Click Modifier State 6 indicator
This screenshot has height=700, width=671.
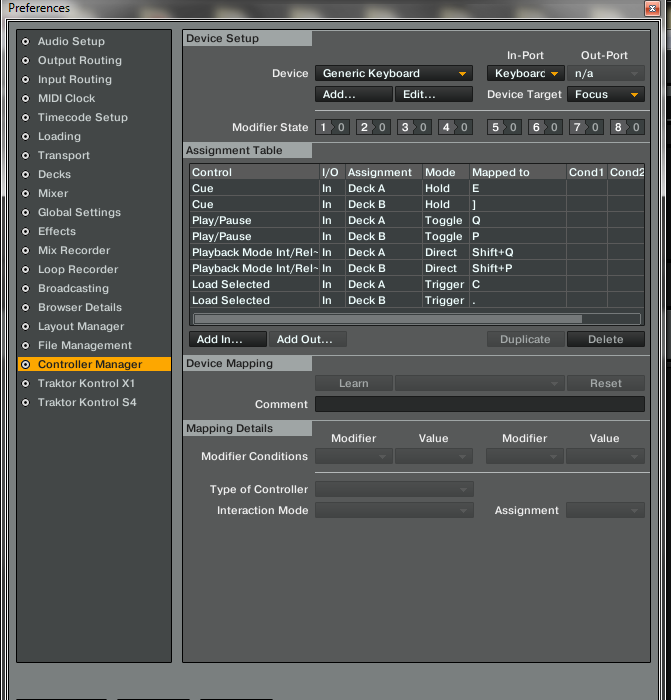pos(546,127)
